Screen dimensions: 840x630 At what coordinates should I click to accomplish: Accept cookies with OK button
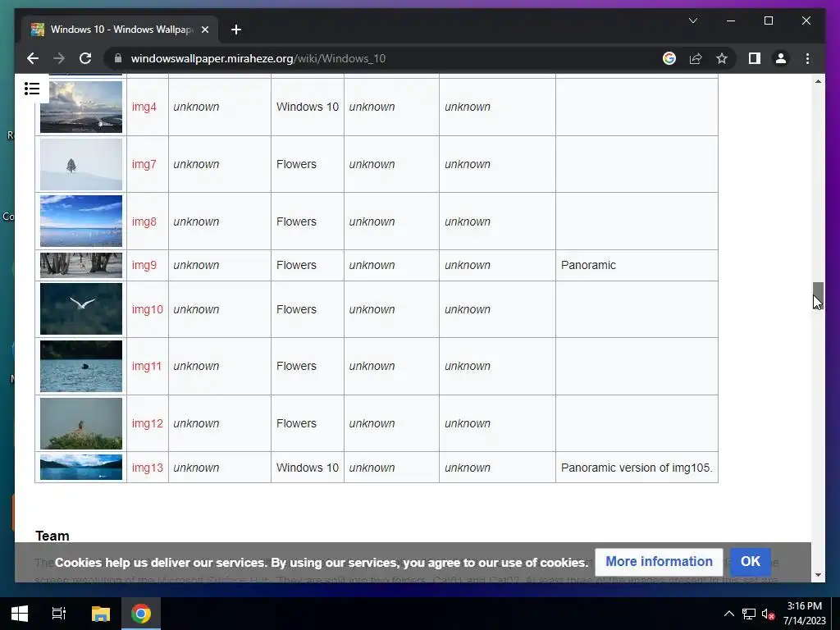(750, 561)
